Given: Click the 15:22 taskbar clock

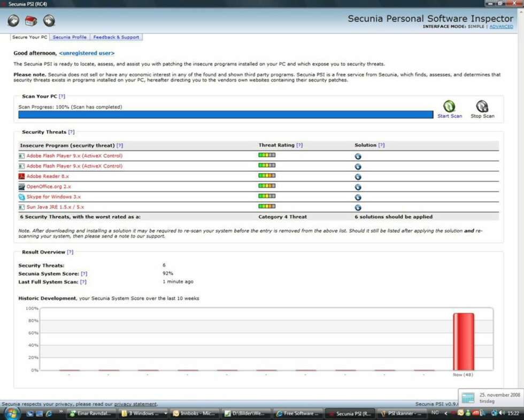Looking at the screenshot, I should pos(513,413).
